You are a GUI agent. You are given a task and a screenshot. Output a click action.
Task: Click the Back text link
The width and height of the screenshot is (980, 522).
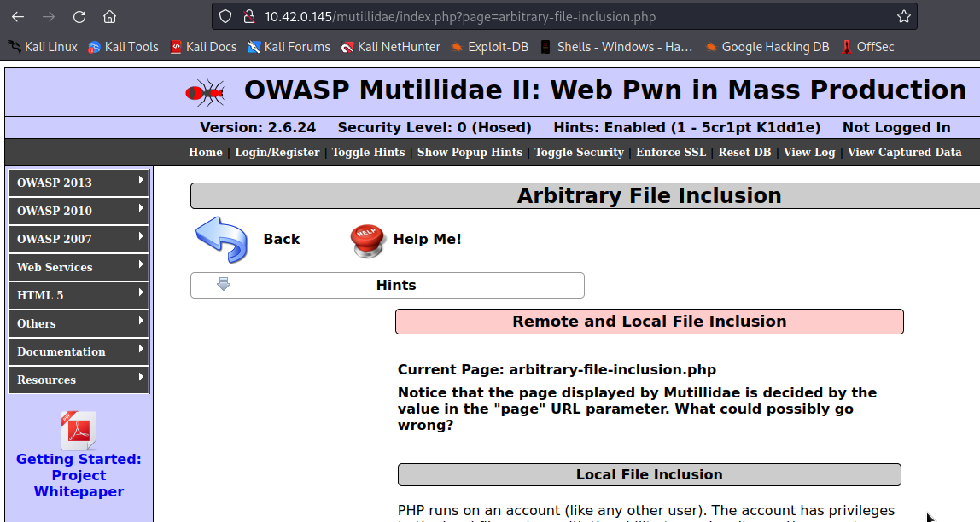281,239
